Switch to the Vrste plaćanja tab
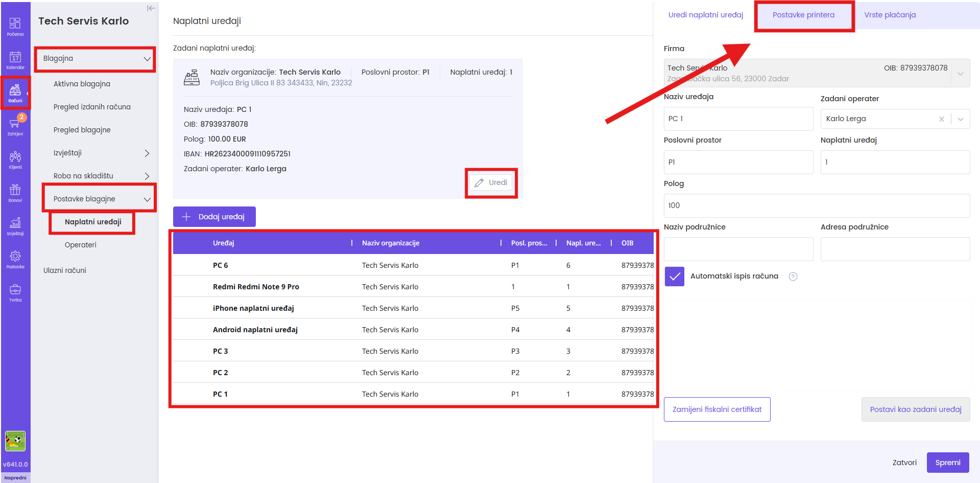 890,15
